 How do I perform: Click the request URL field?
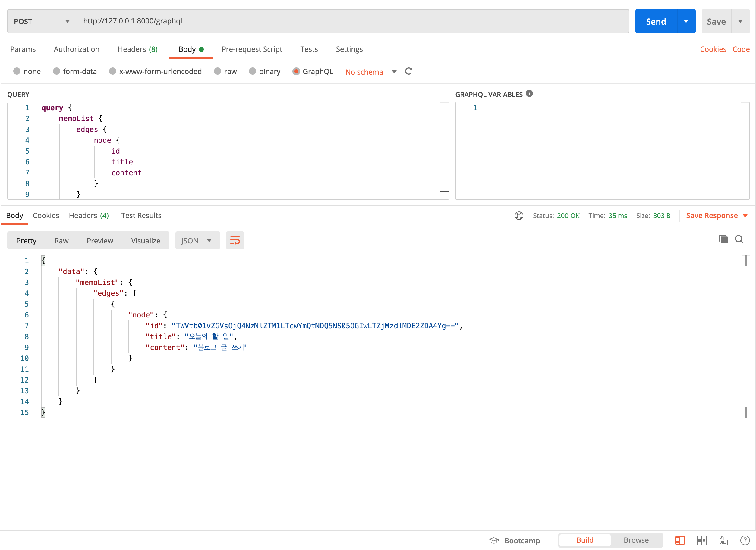click(x=352, y=21)
